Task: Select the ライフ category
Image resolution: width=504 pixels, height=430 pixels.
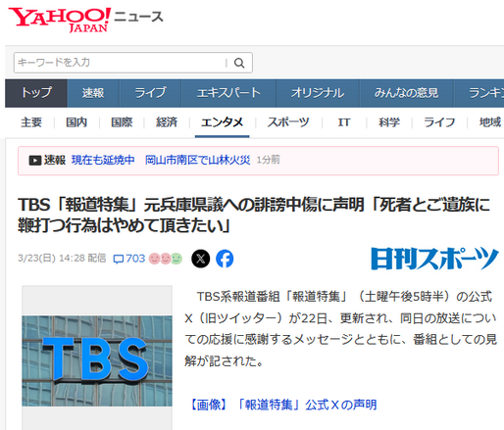Action: point(439,122)
